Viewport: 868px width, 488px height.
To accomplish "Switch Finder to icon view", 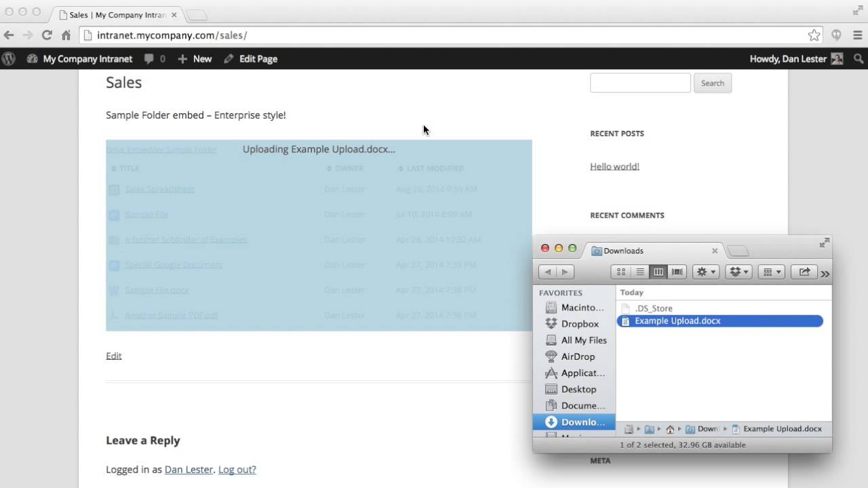I will click(620, 272).
